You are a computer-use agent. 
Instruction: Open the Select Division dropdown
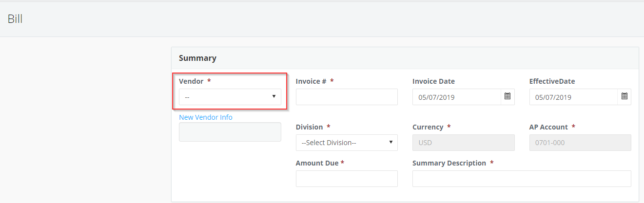pyautogui.click(x=347, y=143)
